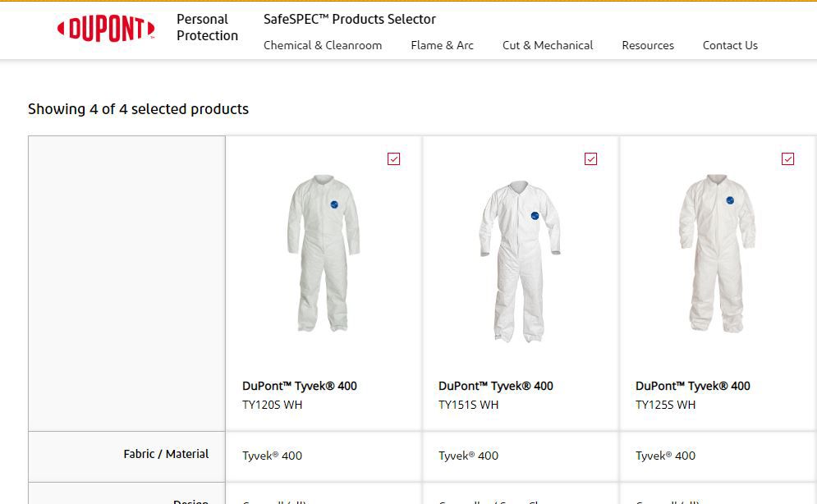Viewport: 817px width, 504px height.
Task: Click the TY120S WH product code
Action: (273, 405)
